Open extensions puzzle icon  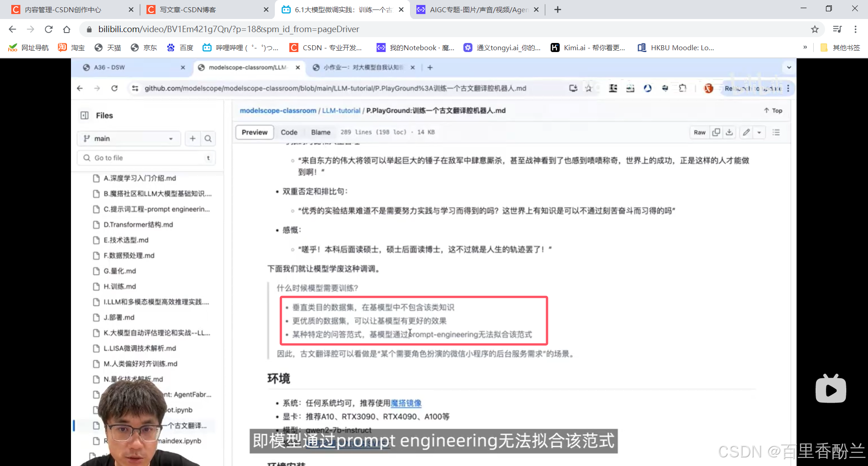(683, 88)
